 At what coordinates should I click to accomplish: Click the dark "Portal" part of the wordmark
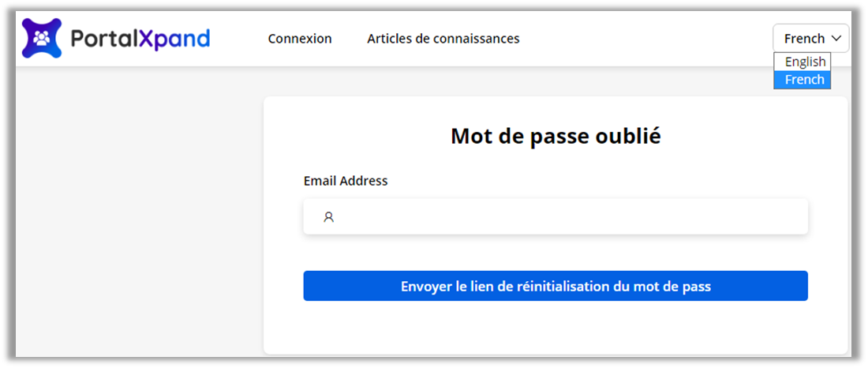pyautogui.click(x=104, y=39)
